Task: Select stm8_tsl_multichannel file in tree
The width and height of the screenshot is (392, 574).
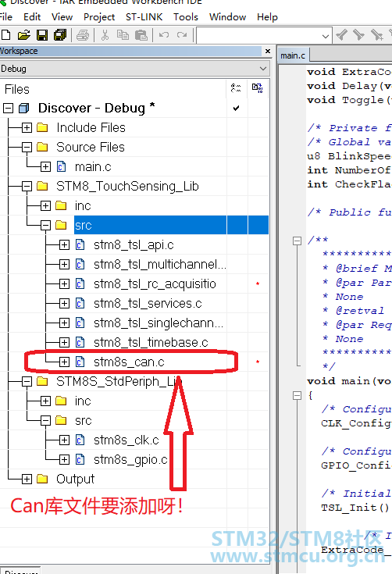Action: [160, 264]
